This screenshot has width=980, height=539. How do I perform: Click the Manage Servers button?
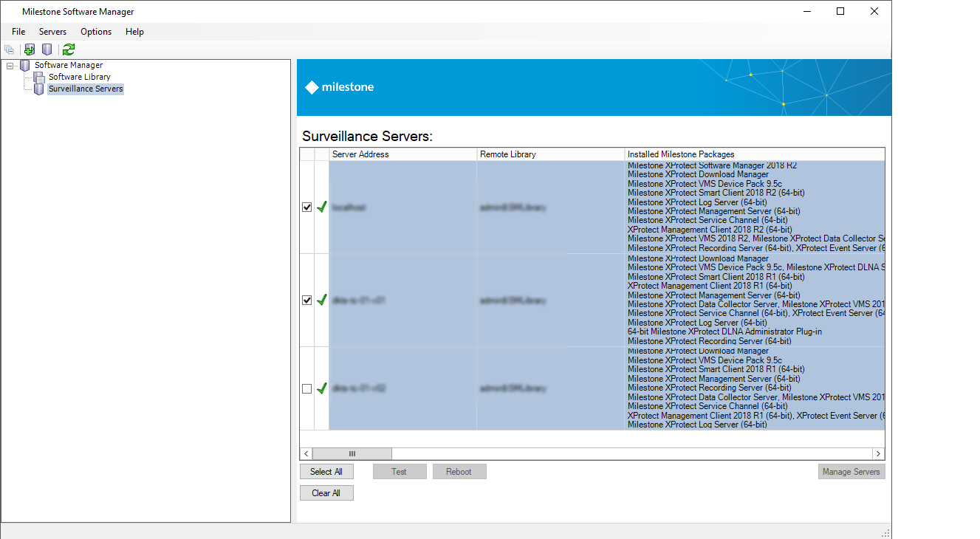tap(851, 471)
